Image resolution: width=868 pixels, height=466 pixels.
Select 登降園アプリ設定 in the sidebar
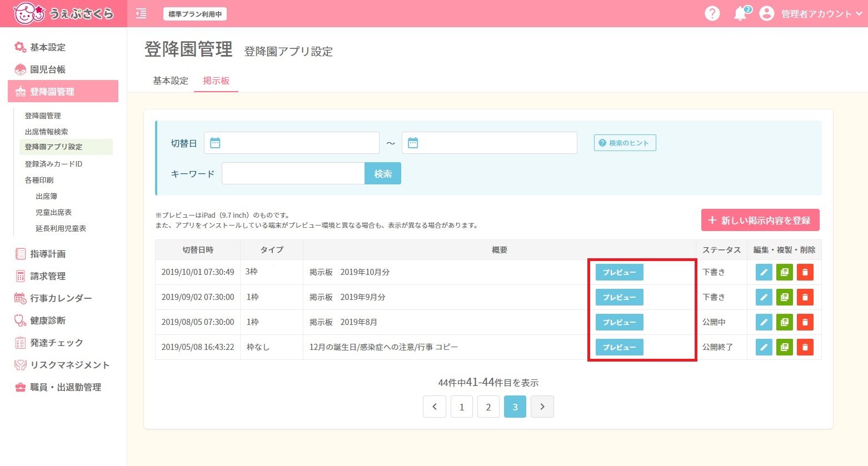tap(66, 147)
